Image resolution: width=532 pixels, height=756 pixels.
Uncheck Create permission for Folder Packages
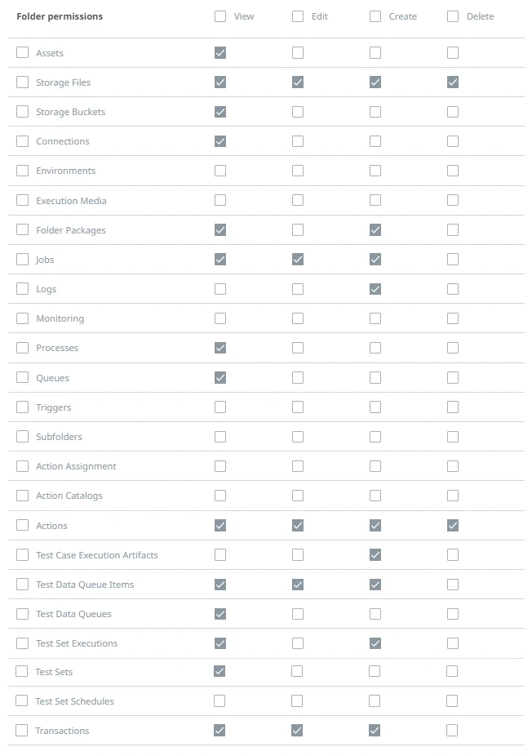point(375,230)
